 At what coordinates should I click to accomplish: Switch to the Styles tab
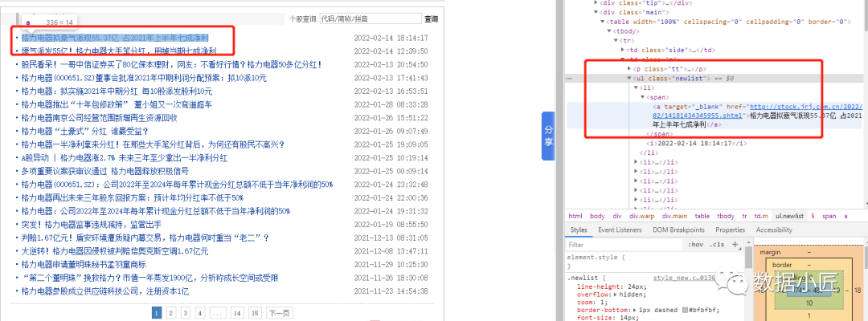(579, 230)
